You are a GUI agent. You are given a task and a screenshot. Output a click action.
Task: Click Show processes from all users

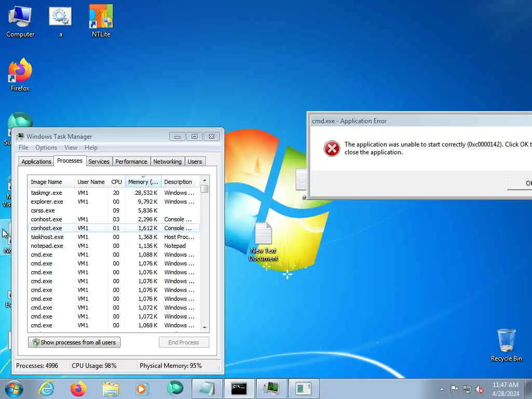tap(74, 342)
